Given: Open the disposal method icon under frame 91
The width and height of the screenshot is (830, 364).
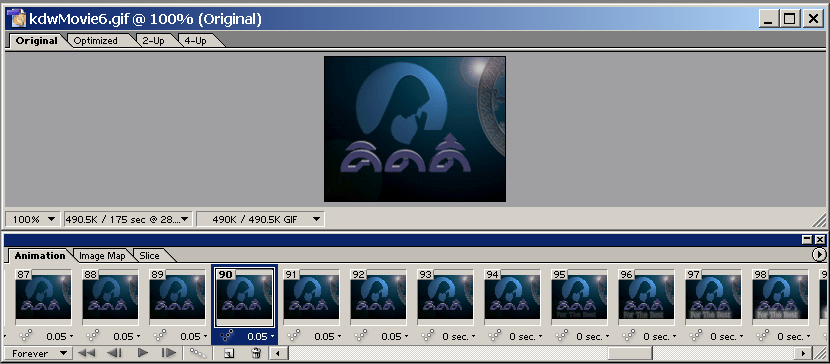Looking at the screenshot, I should 295,336.
